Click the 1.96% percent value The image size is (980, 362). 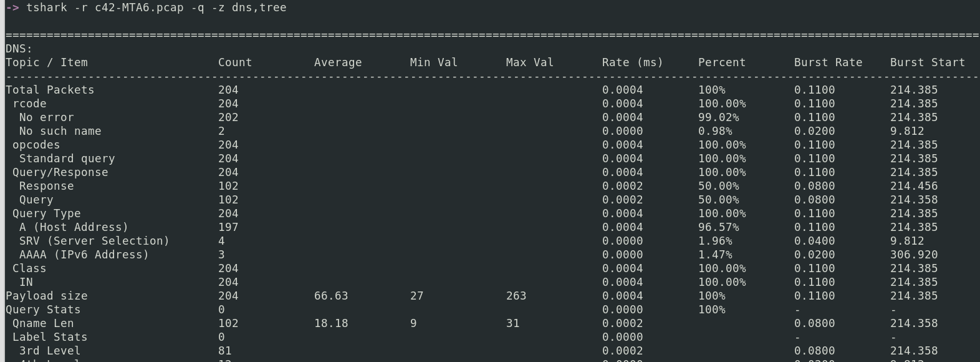715,241
